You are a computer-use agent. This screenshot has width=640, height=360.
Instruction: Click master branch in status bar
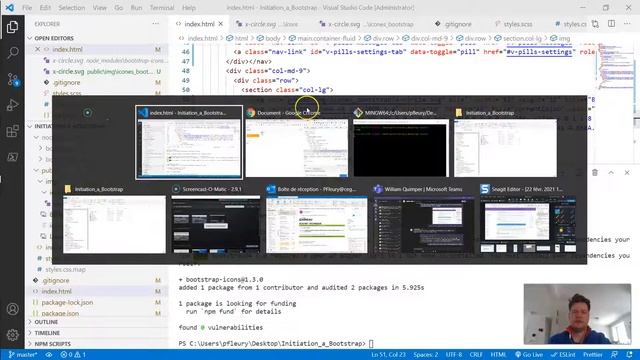coord(23,354)
